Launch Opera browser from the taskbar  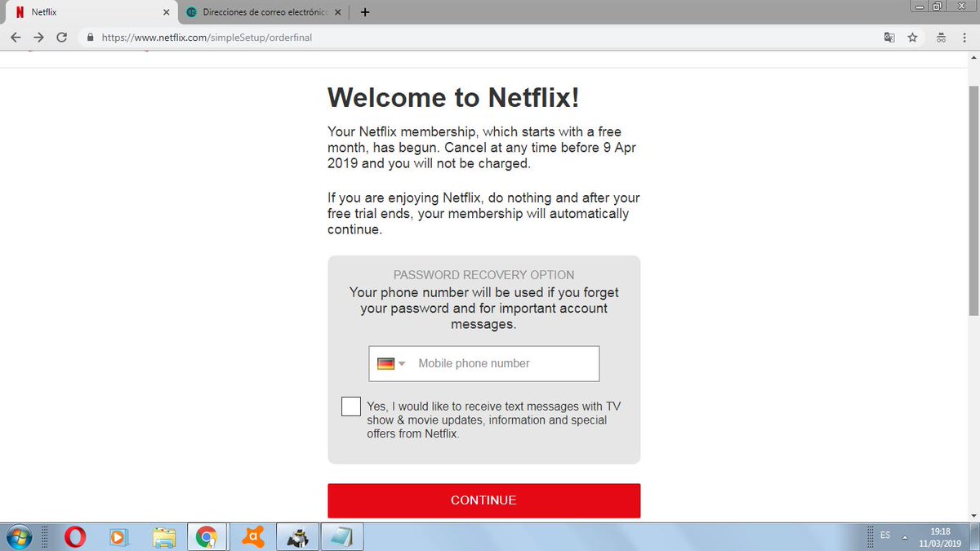74,536
